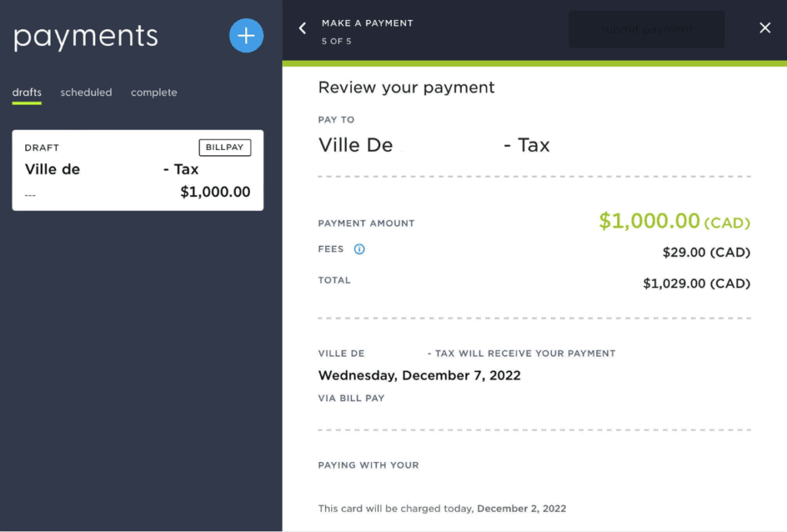Click the blue plus new payment button
Viewport: 787px width, 532px height.
[246, 36]
